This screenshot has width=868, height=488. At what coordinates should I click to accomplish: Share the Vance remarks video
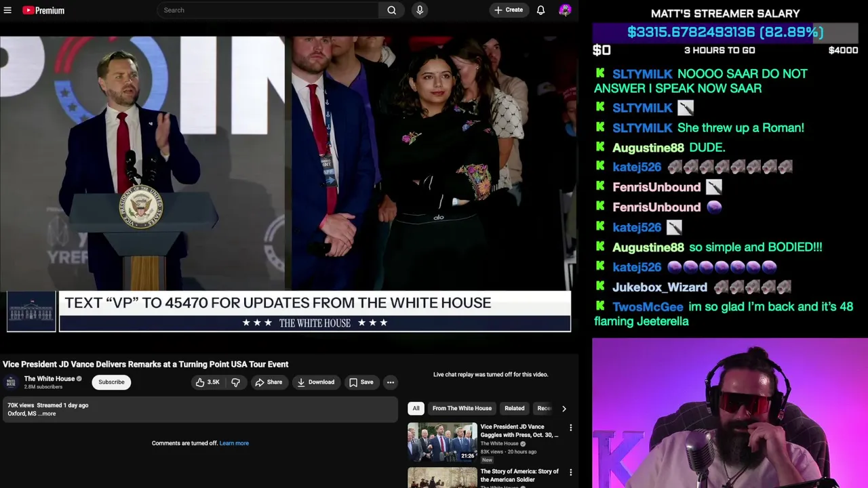click(269, 382)
